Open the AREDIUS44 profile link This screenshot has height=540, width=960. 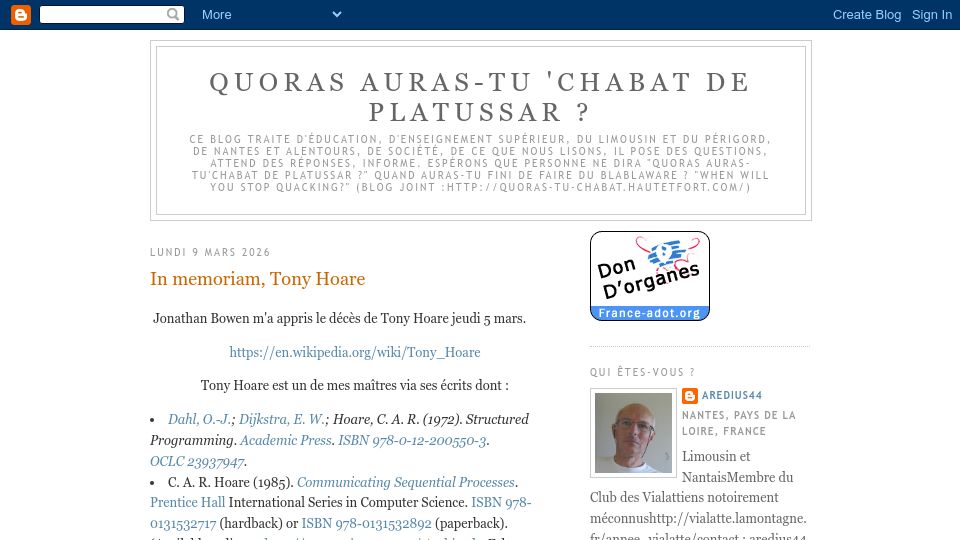tap(732, 396)
